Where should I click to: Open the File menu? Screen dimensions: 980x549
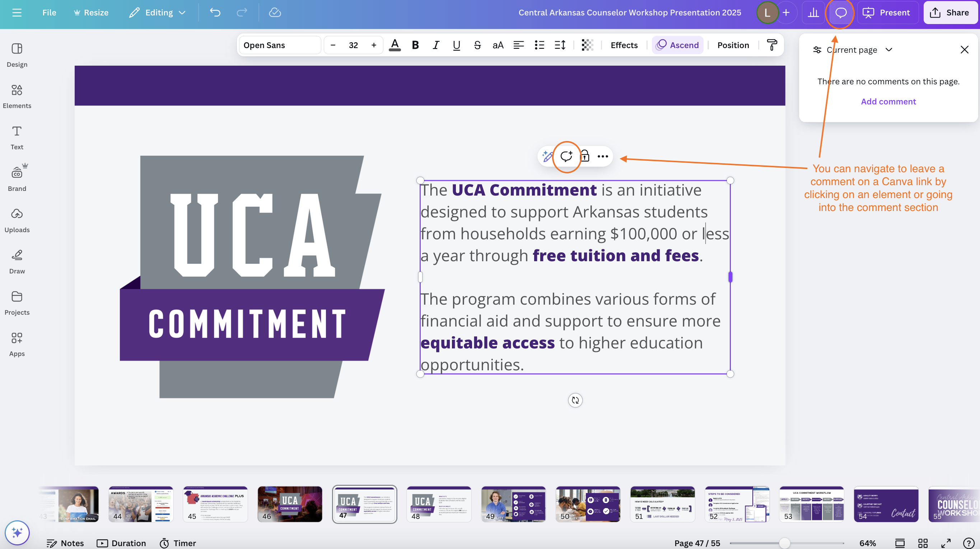coord(49,13)
